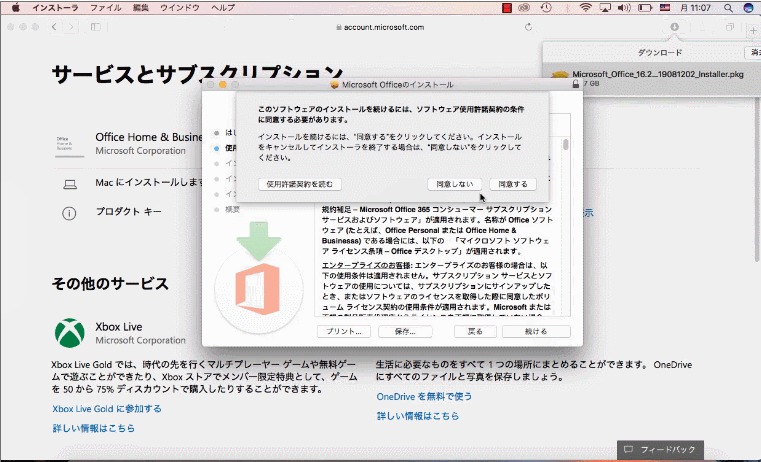The image size is (761, 462).
Task: Open the US flag input source menu
Action: point(664,8)
